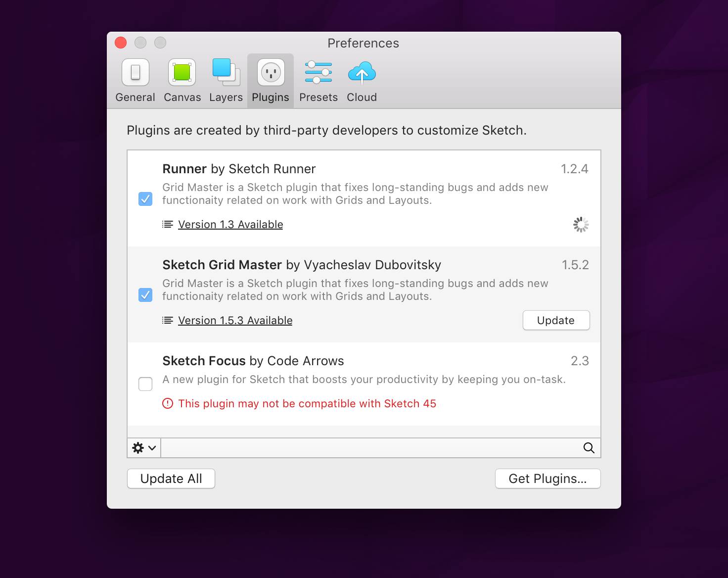
Task: Select the Runner by Sketch Runner title
Action: point(239,169)
